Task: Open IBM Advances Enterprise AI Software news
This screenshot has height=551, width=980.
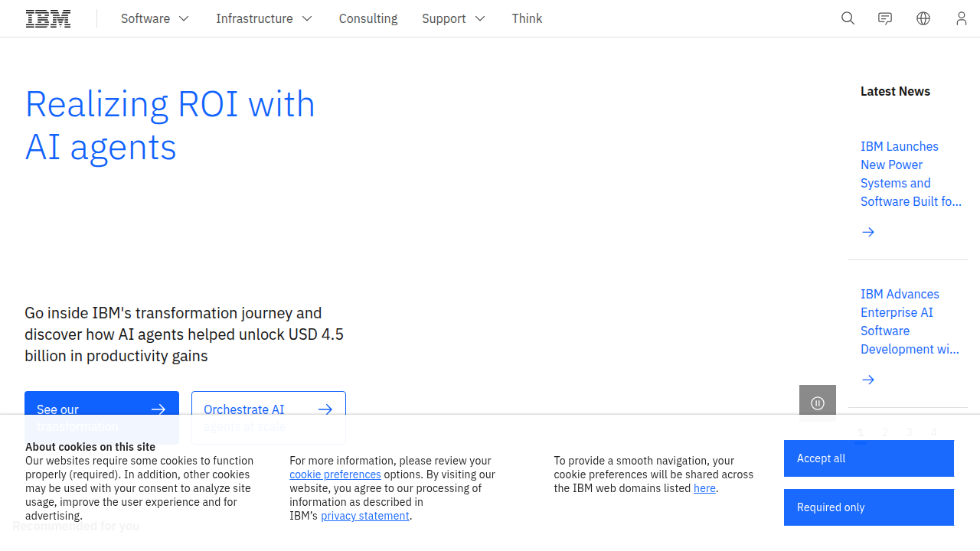Action: (910, 321)
